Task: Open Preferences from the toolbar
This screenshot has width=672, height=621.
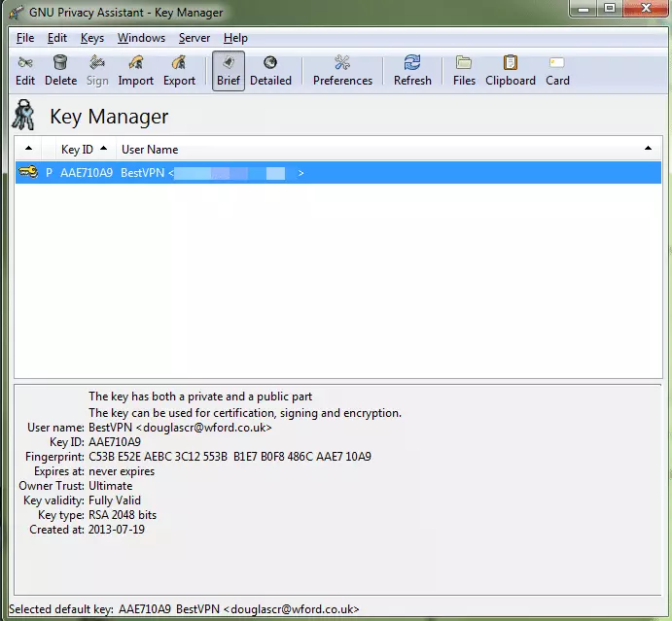Action: point(342,70)
